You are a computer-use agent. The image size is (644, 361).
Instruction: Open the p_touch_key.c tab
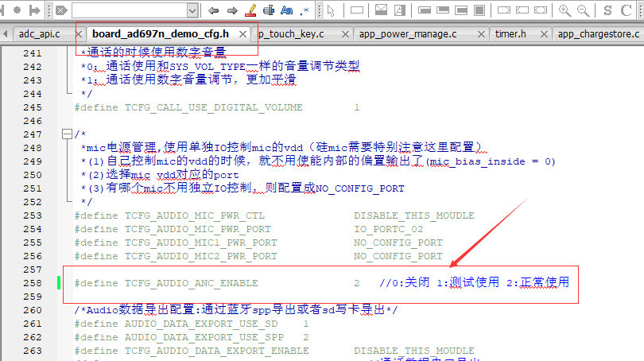pos(291,34)
